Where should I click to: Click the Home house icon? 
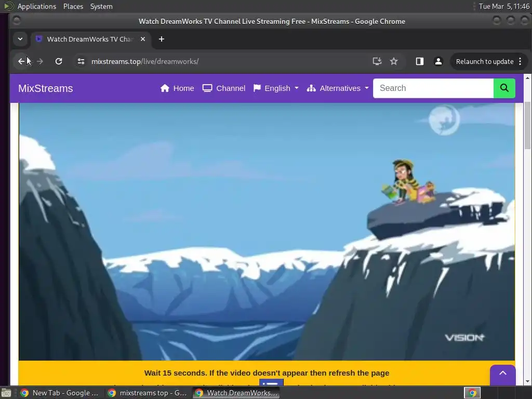click(x=165, y=88)
